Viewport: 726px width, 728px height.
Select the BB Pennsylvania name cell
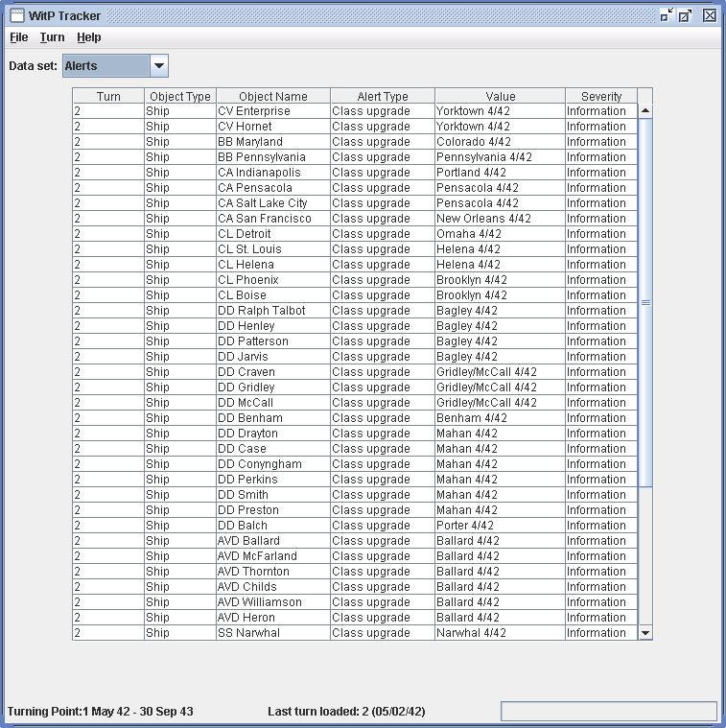(x=273, y=157)
